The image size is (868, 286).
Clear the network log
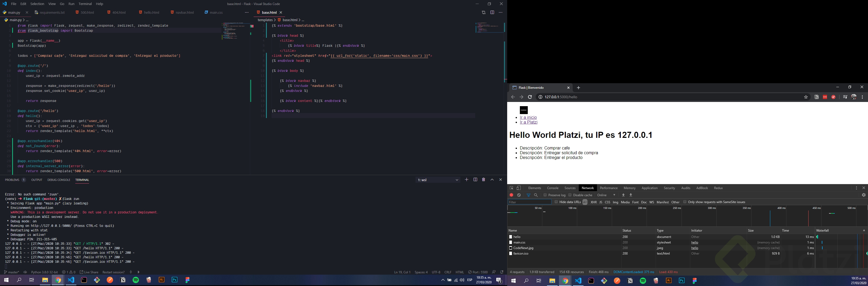pos(519,195)
